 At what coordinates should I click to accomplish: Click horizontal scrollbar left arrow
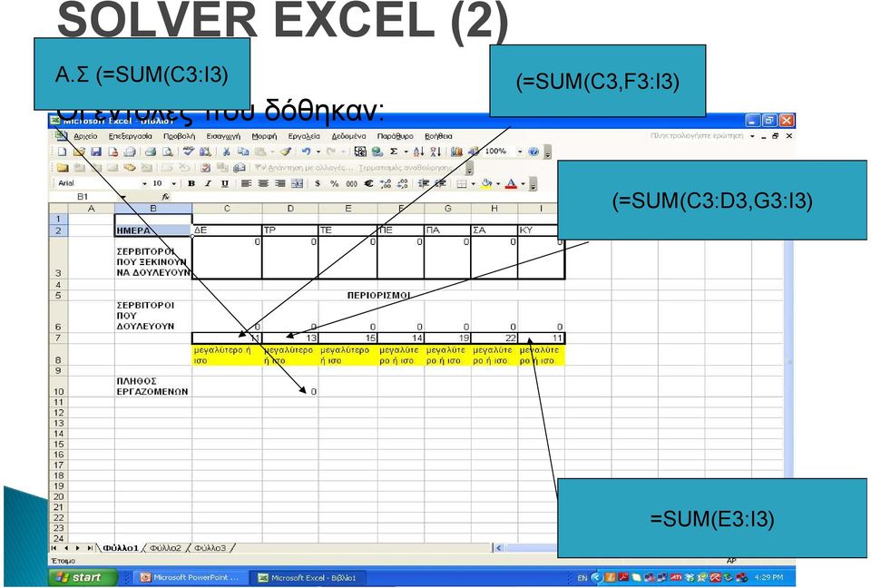point(498,548)
